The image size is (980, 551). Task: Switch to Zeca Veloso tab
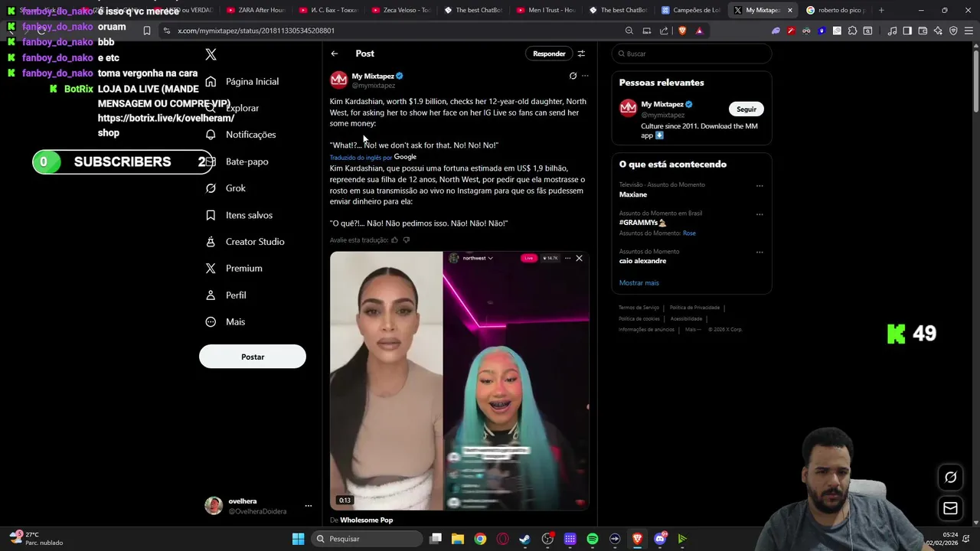pyautogui.click(x=400, y=10)
